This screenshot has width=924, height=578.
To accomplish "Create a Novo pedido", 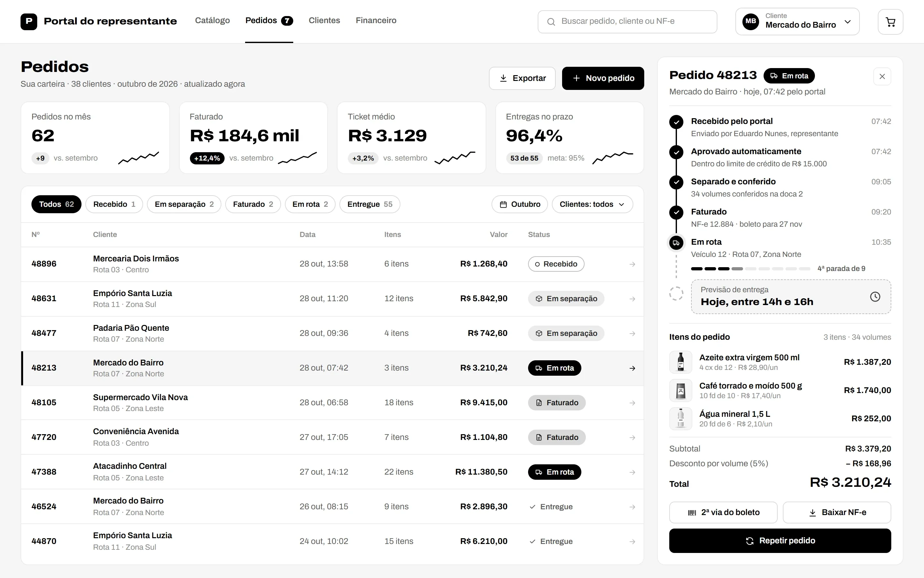I will pos(603,78).
